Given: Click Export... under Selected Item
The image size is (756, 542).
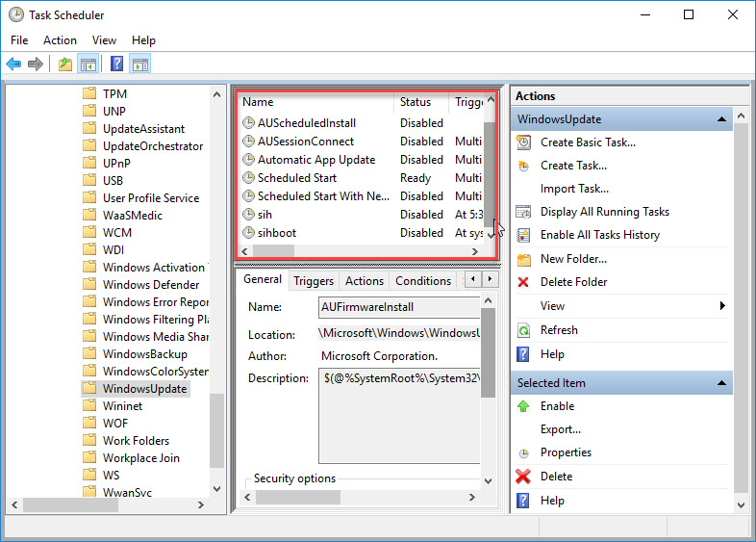Looking at the screenshot, I should [560, 429].
